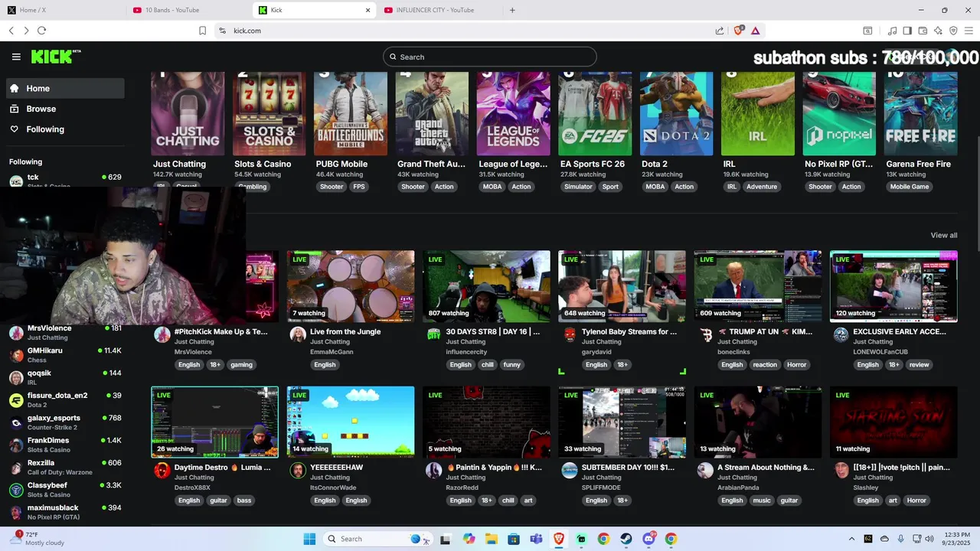Click the Adventure tag under IRL
The image size is (980, 551).
coord(762,187)
